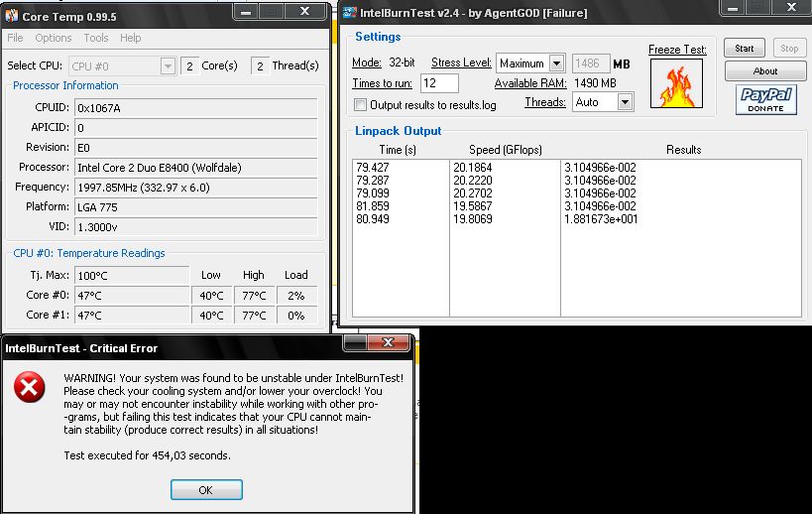Image resolution: width=812 pixels, height=514 pixels.
Task: Click the speed value 20.2702 GFlops
Action: coord(472,193)
